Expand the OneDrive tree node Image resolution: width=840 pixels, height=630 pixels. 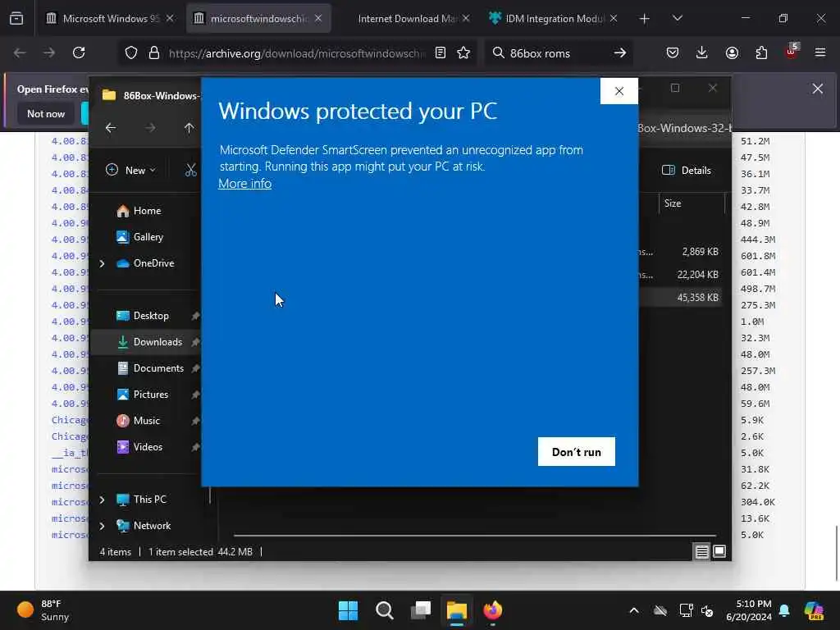102,263
